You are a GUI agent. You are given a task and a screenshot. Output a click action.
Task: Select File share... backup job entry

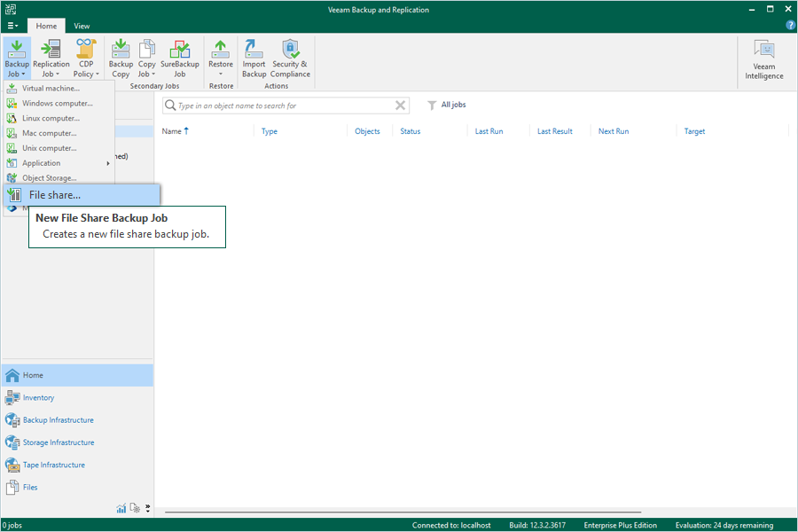click(x=82, y=195)
